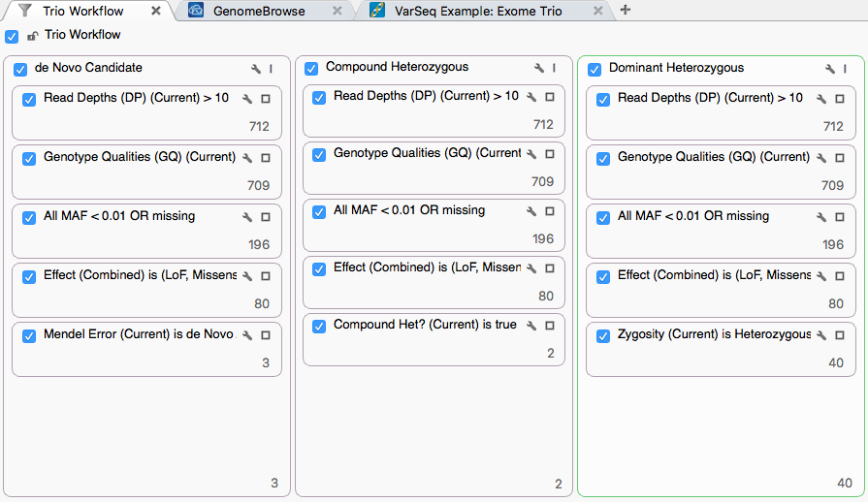Edit Zygosity filter wrench icon
This screenshot has width=868, height=502.
821,335
